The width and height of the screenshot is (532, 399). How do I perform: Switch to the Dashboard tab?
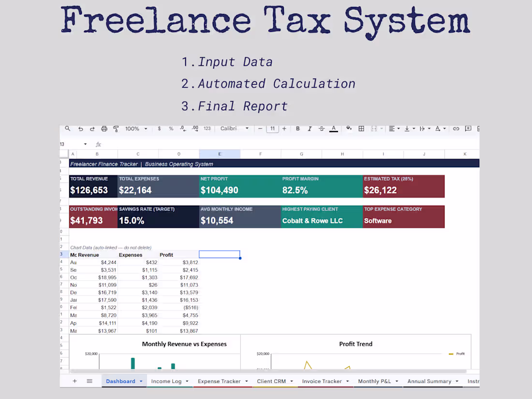pos(120,382)
